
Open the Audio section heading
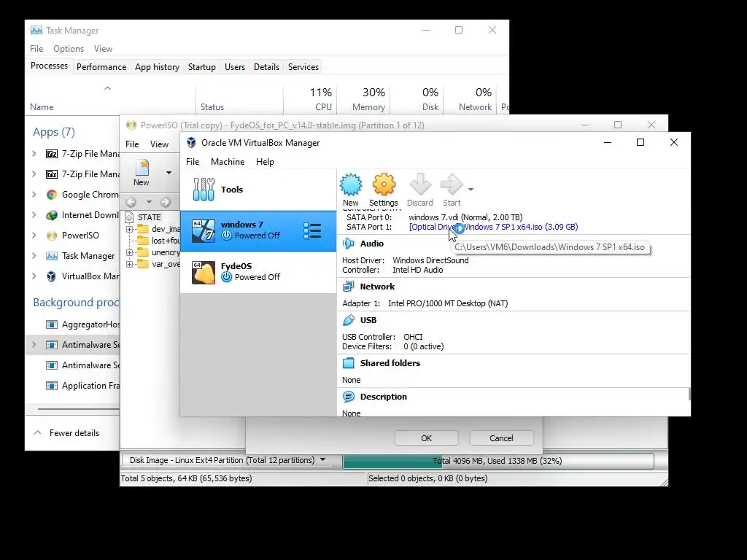(x=371, y=244)
